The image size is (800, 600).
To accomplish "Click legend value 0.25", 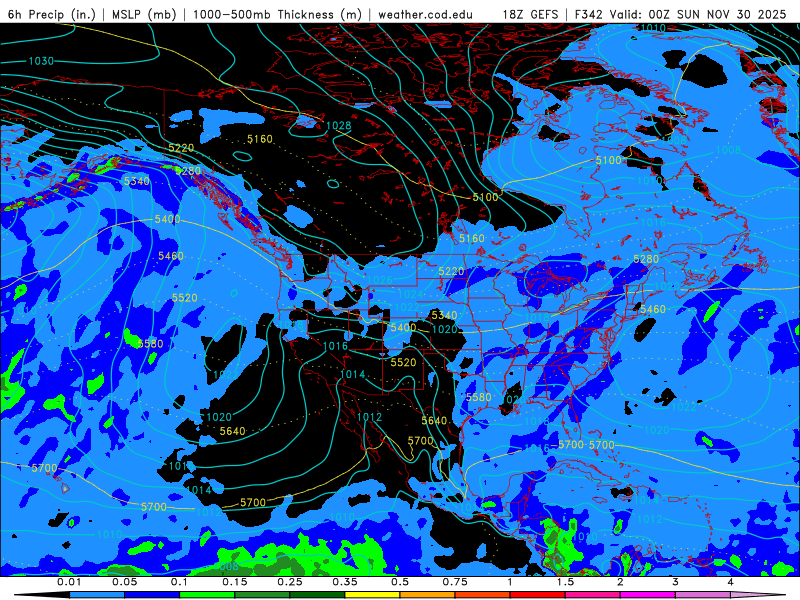I will [290, 582].
